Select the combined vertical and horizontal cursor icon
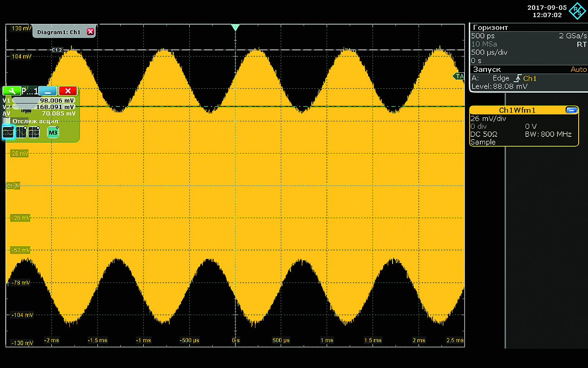Image resolution: width=588 pixels, height=368 pixels. [34, 132]
